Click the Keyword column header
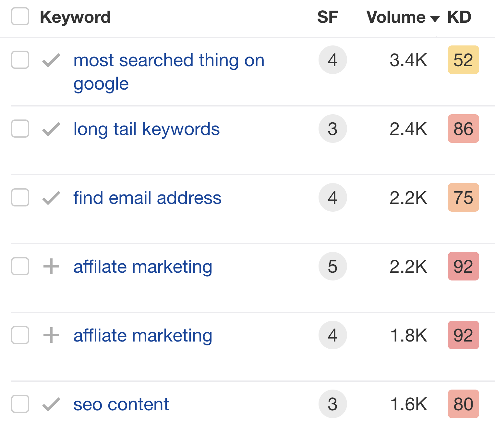 coord(75,17)
